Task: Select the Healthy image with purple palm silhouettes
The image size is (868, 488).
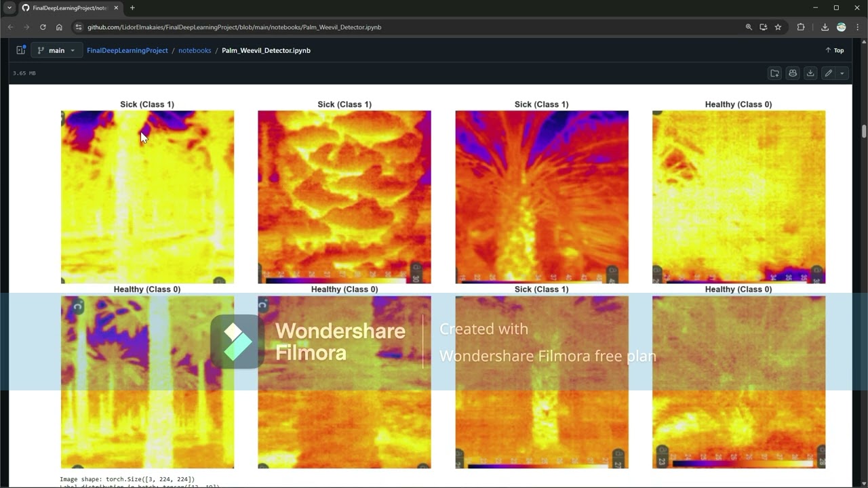Action: point(147,382)
